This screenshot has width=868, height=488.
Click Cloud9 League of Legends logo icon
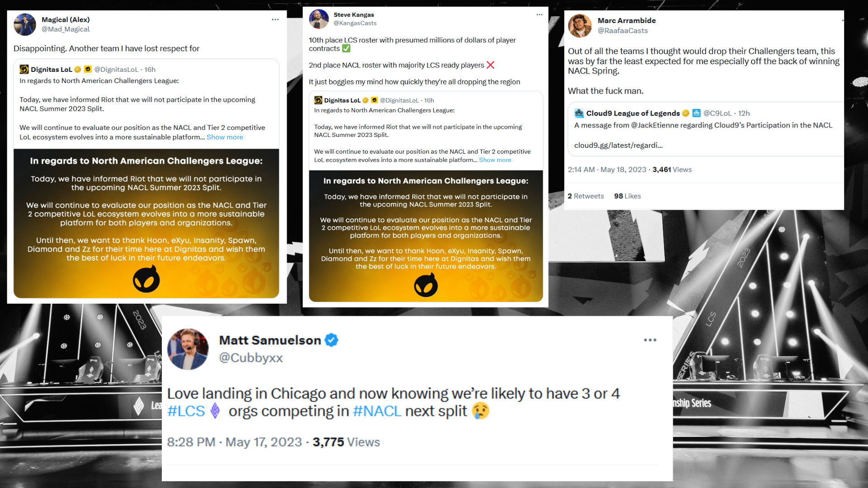579,113
